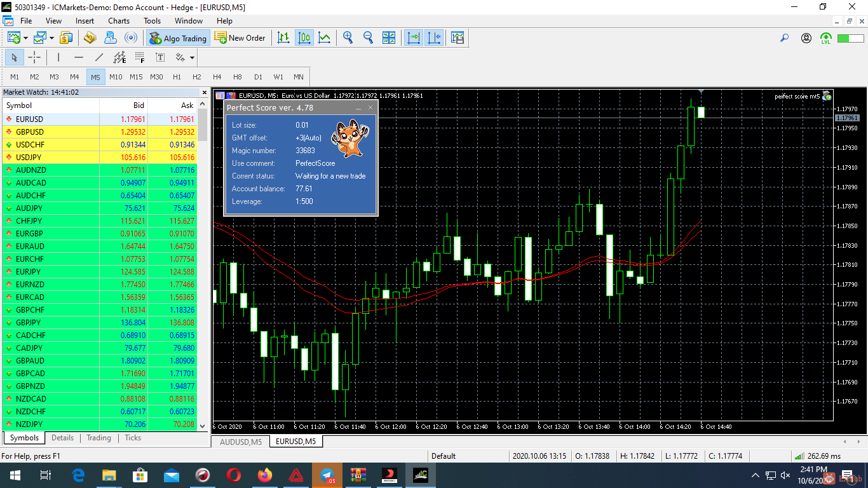Click the Symbol column header
This screenshot has width=868, height=488.
[x=51, y=105]
